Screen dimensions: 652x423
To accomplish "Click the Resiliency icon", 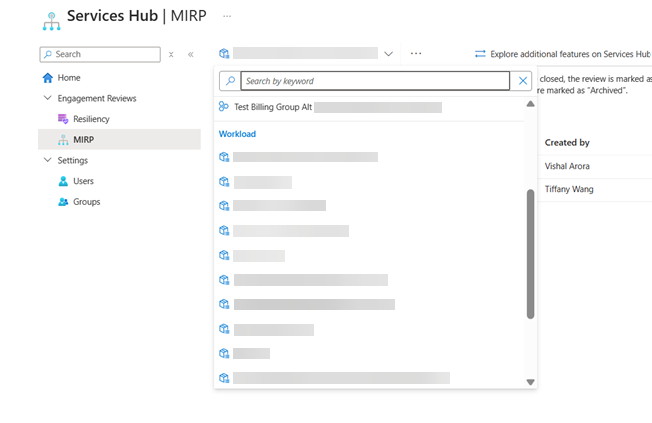I will [63, 119].
